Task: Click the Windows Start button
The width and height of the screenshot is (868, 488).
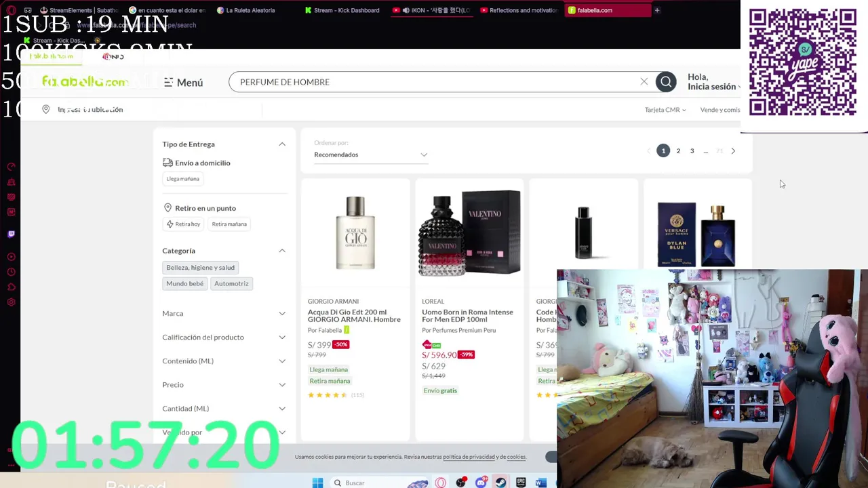Action: pyautogui.click(x=317, y=483)
